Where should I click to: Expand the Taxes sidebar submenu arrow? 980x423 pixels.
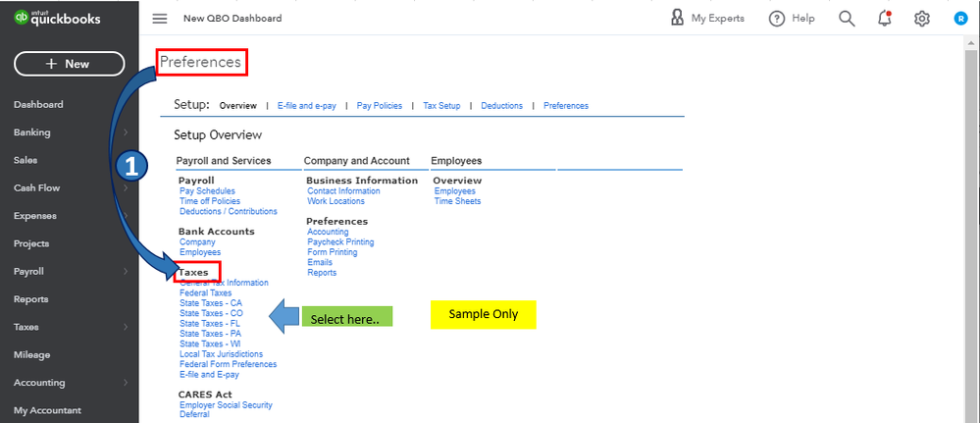point(126,328)
